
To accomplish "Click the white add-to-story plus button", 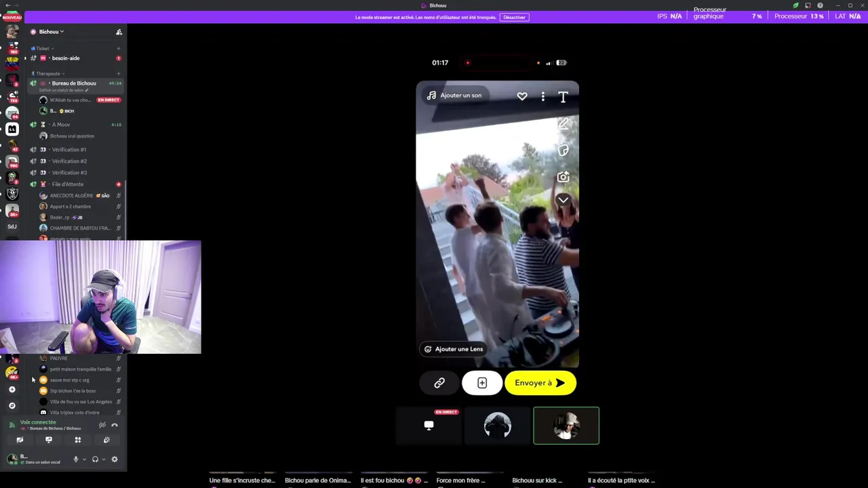I will [482, 383].
